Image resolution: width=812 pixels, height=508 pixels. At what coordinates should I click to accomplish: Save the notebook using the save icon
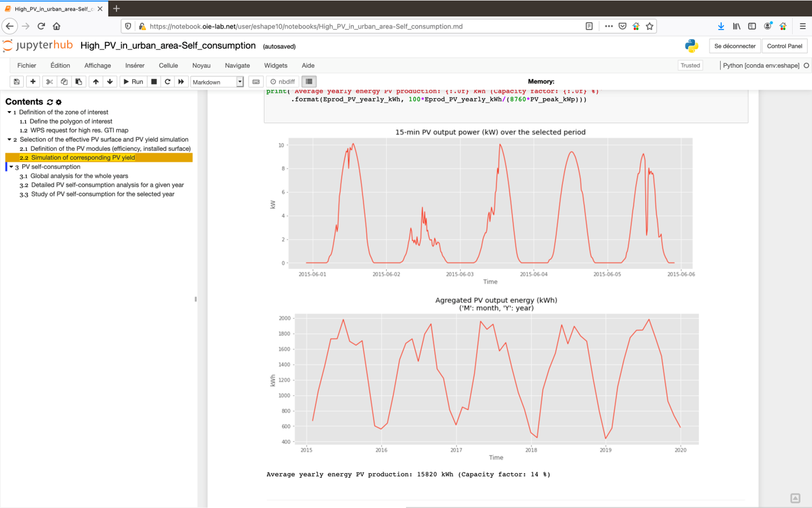16,81
